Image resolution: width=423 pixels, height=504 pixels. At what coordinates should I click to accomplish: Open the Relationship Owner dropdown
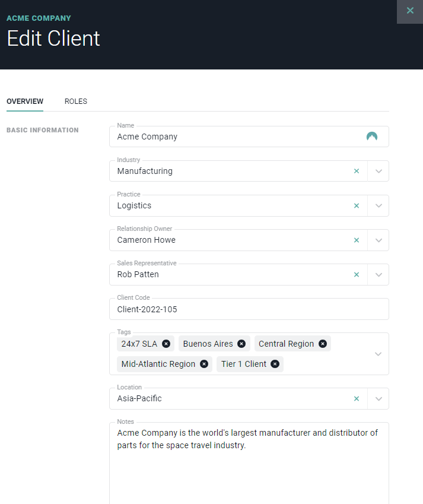point(379,240)
